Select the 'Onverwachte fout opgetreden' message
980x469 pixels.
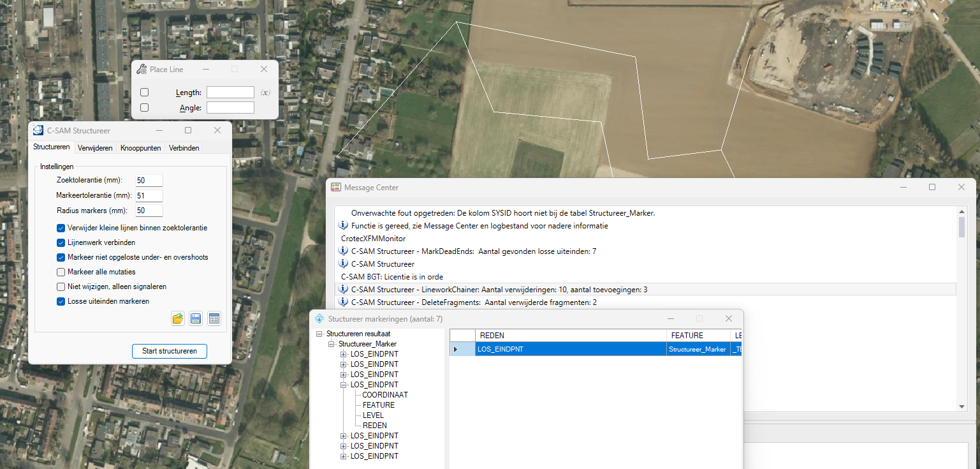click(x=503, y=213)
